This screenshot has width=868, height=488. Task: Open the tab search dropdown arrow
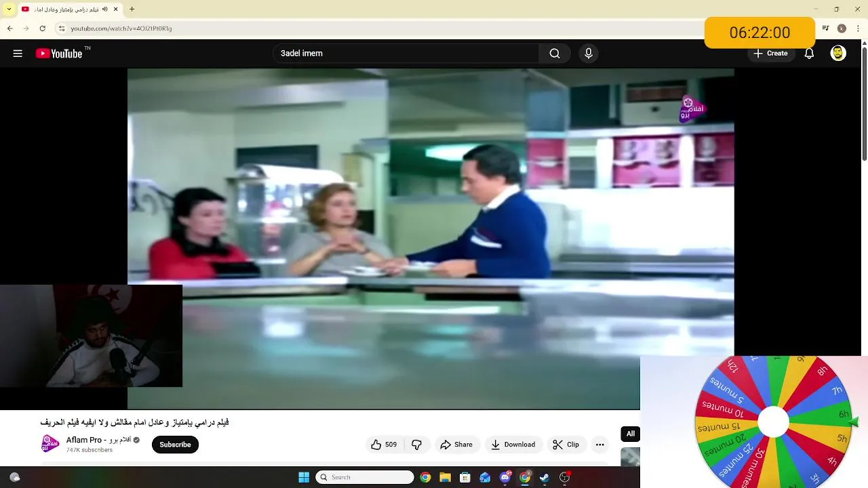tap(9, 9)
